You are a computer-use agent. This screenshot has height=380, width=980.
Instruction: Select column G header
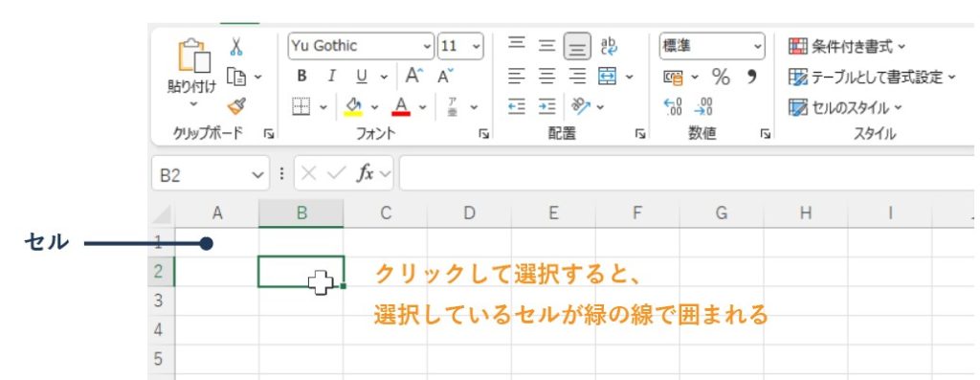point(722,213)
